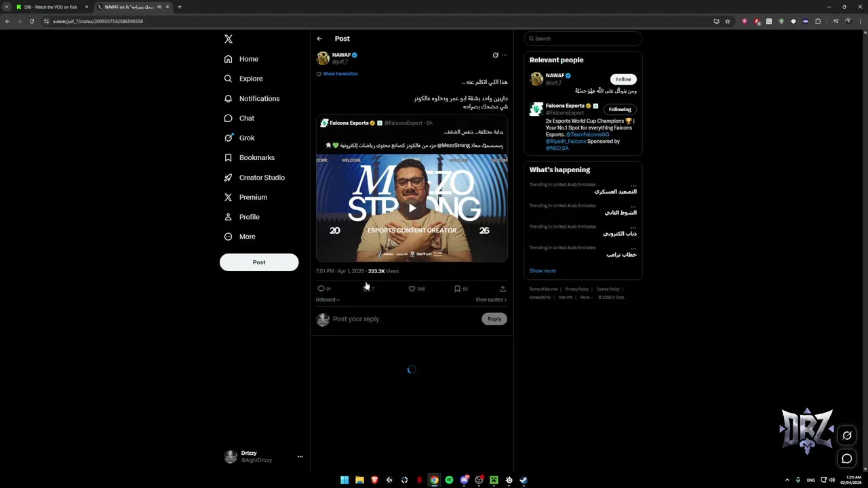Open Profile page
868x488 pixels.
pyautogui.click(x=242, y=217)
